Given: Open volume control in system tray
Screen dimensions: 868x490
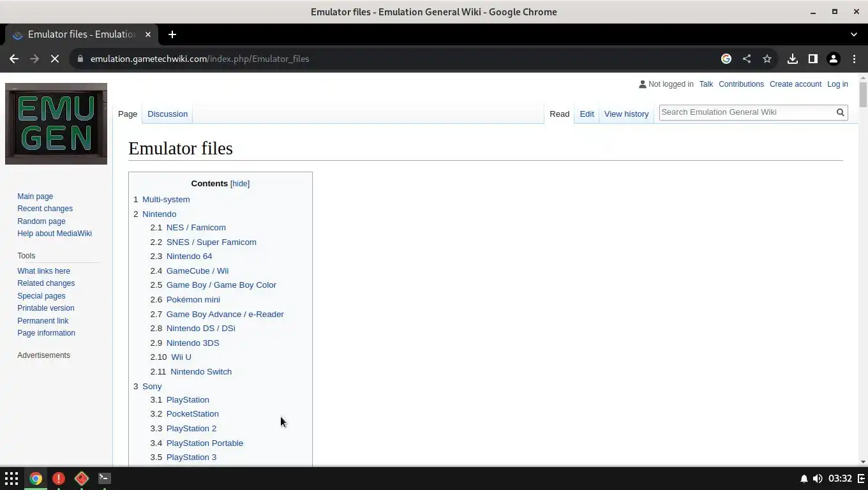Looking at the screenshot, I should click(x=818, y=479).
